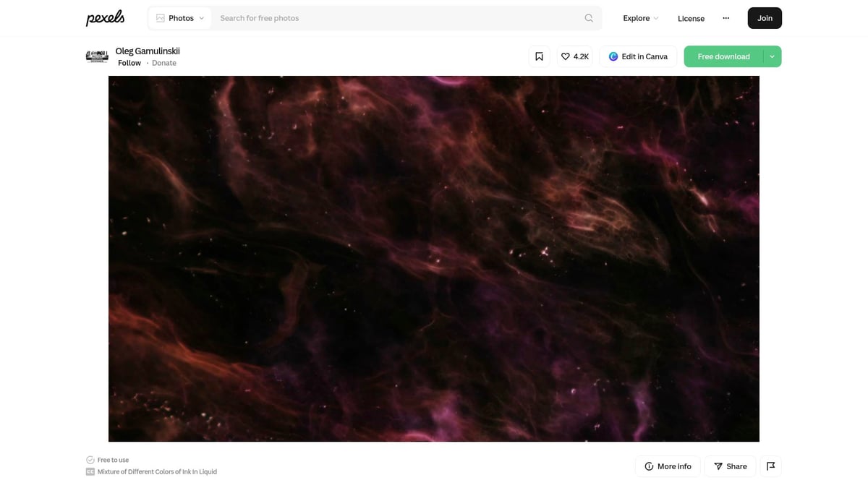Click the photo-frame icon in the media selector
Image resolution: width=868 pixels, height=488 pixels.
(x=160, y=17)
